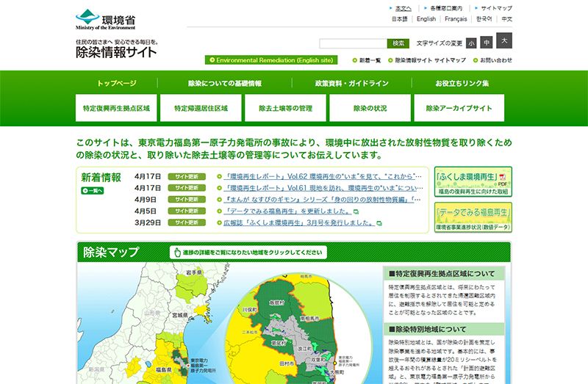The image size is (588, 384).
Task: Click external-link icon after データでみる福島再生 news
Action: pos(356,212)
